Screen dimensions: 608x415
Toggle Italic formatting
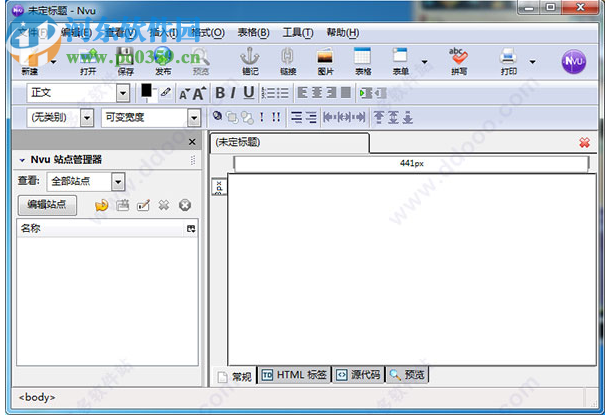point(233,93)
